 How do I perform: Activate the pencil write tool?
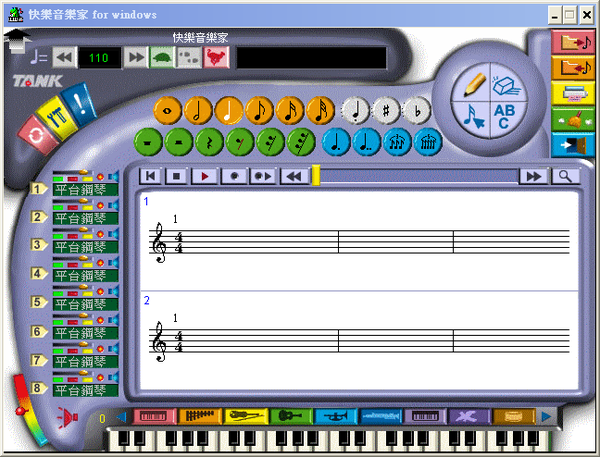pyautogui.click(x=473, y=84)
